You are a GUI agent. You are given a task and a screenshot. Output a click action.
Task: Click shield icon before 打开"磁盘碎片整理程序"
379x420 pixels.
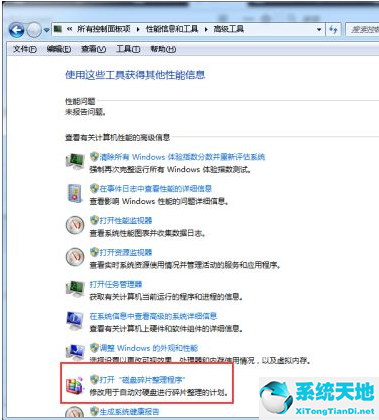pos(94,380)
